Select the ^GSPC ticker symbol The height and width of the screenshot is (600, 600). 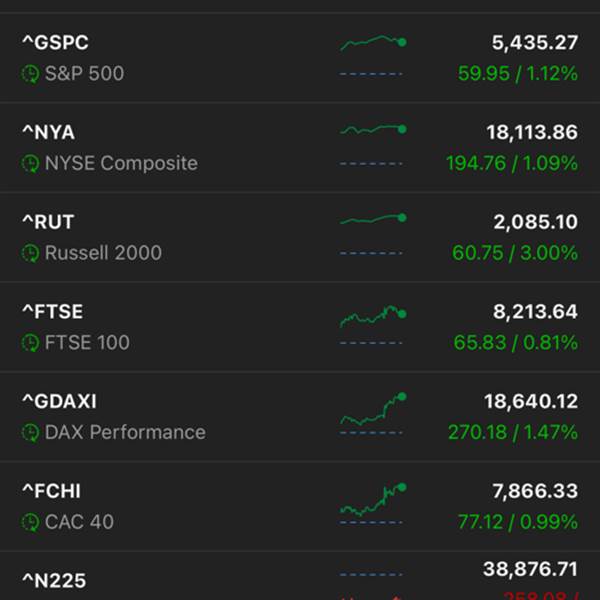(x=55, y=42)
